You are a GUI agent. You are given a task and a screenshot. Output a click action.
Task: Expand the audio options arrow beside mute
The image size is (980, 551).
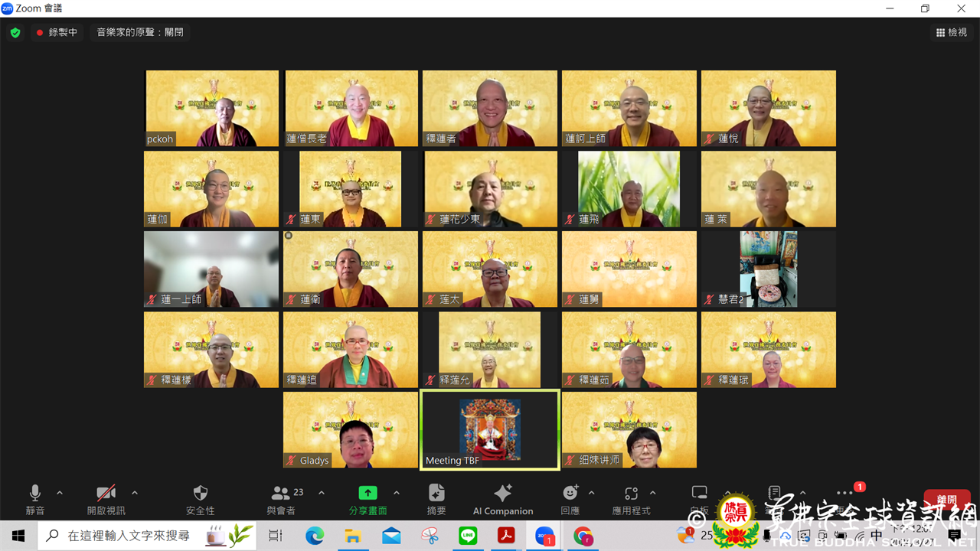coord(60,493)
